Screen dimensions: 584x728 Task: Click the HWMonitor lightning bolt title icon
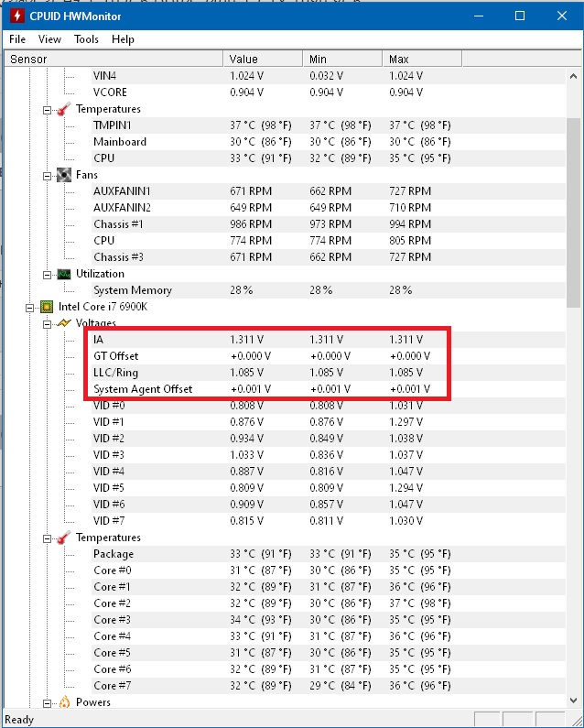click(x=16, y=16)
